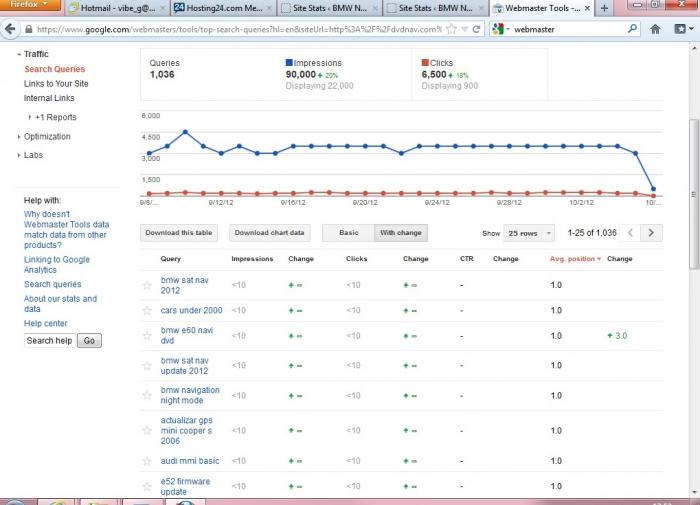Click inside the Search help field
Image resolution: width=700 pixels, height=505 pixels.
tap(50, 341)
